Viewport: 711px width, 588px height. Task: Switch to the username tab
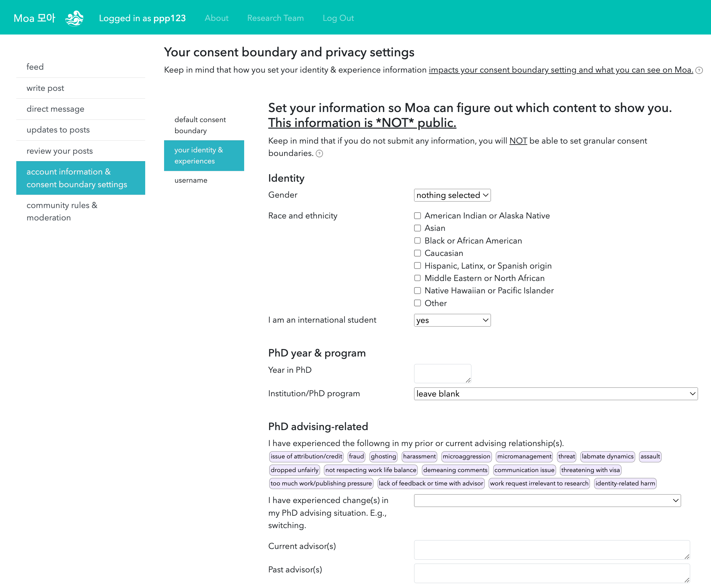204,180
